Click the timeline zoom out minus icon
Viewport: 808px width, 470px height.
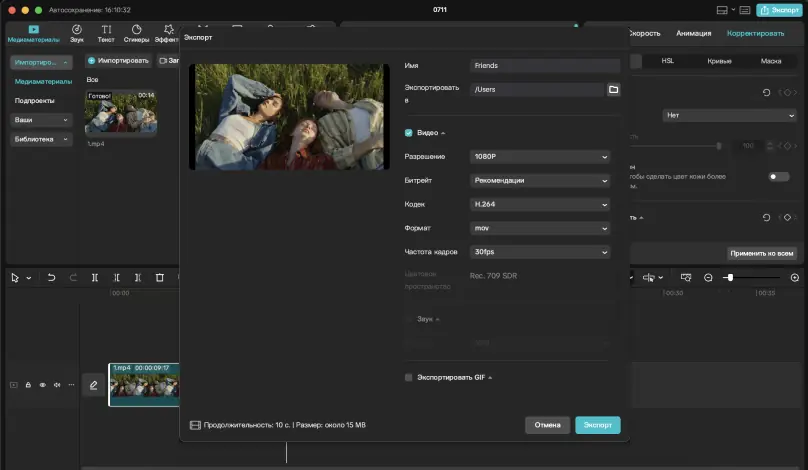click(x=708, y=278)
